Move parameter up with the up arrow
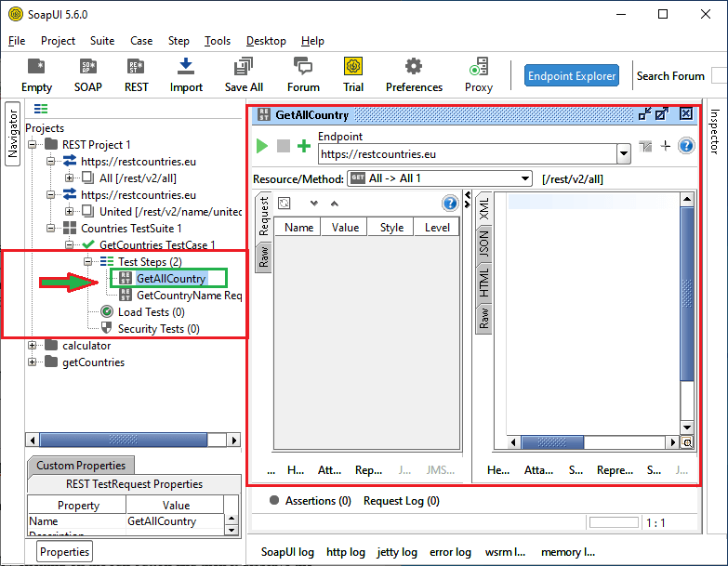Viewport: 728px width, 566px height. click(x=335, y=204)
